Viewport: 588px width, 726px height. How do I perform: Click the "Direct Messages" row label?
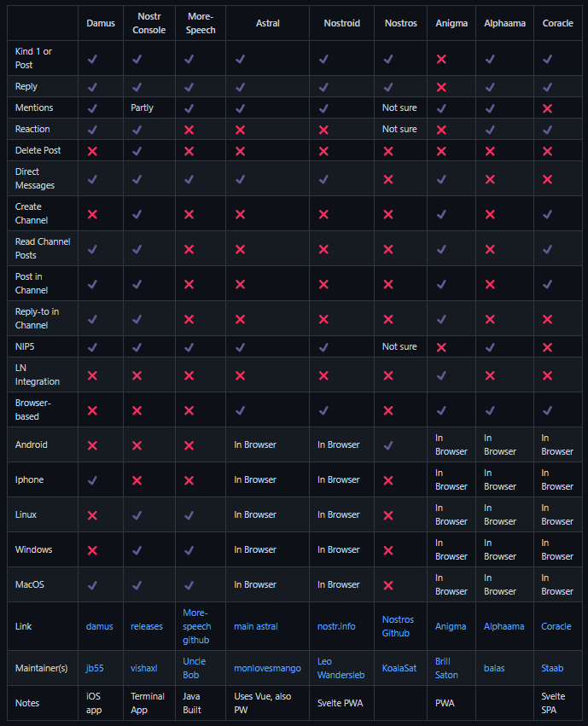tap(35, 178)
